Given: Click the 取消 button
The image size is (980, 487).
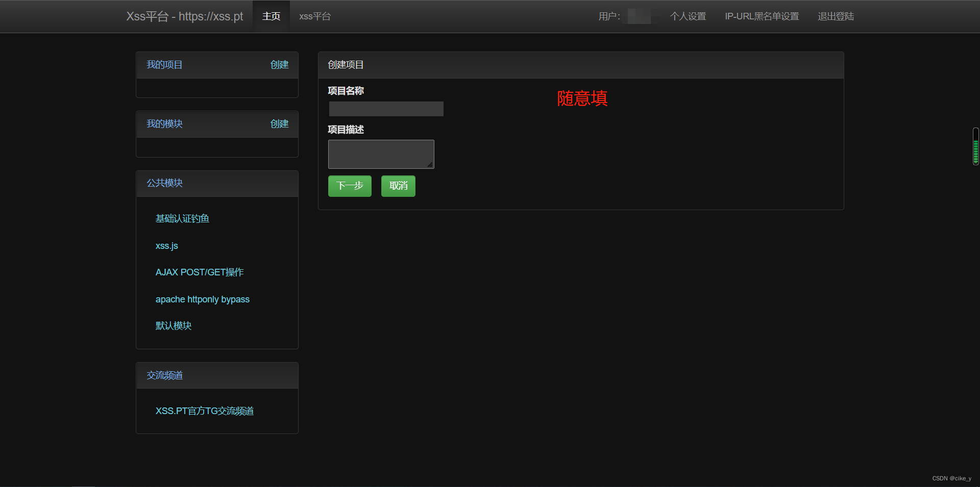Looking at the screenshot, I should 398,186.
